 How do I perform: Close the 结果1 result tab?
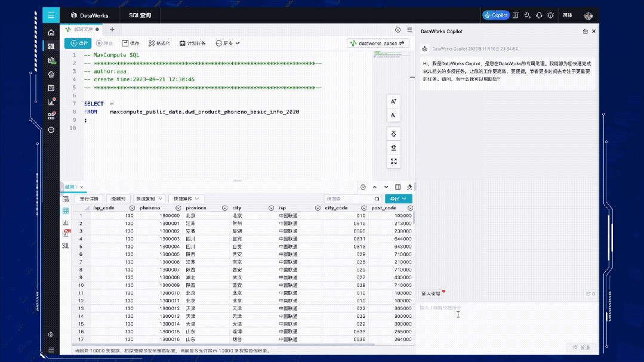82,187
